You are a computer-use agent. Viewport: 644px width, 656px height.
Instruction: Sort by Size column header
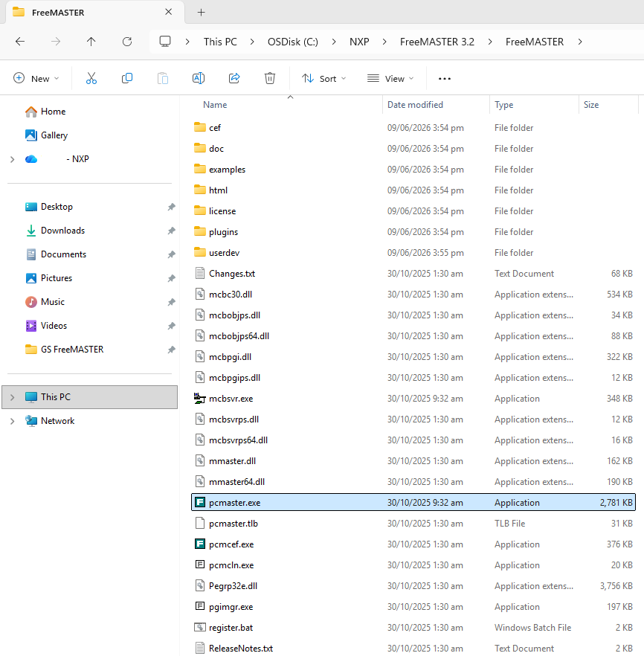[x=591, y=105]
